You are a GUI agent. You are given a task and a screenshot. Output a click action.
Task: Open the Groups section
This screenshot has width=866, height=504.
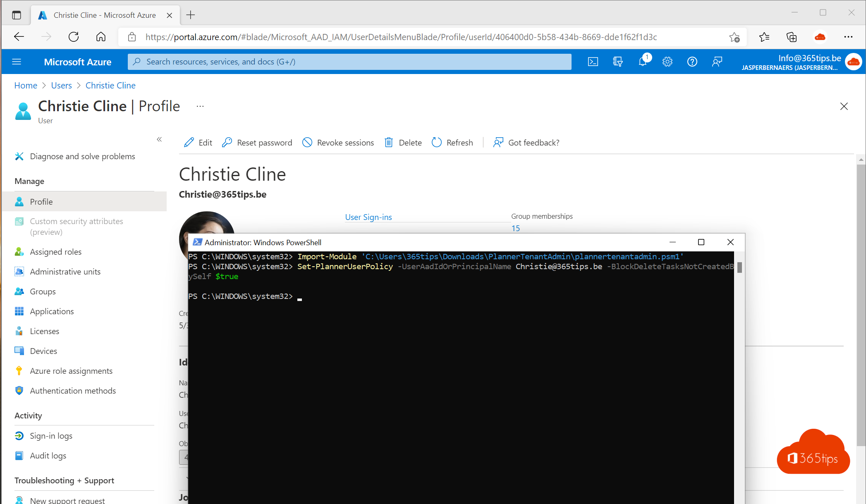point(42,291)
